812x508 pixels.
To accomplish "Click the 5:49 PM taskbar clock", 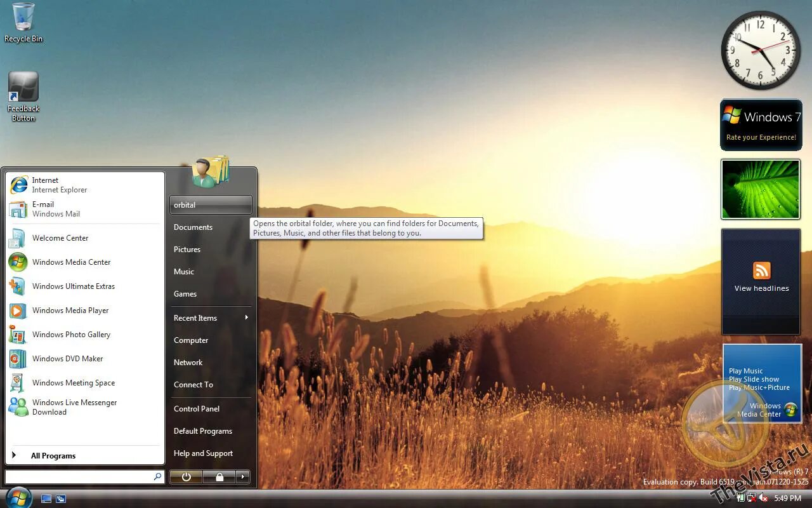I will click(x=787, y=498).
